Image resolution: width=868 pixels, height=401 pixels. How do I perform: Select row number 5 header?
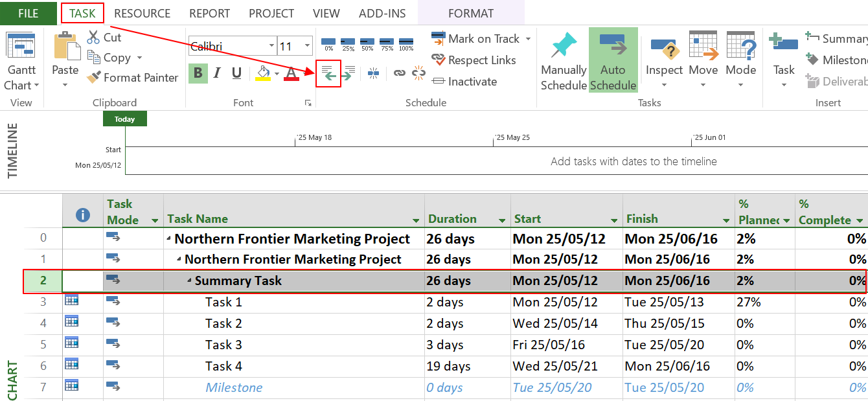tap(43, 345)
